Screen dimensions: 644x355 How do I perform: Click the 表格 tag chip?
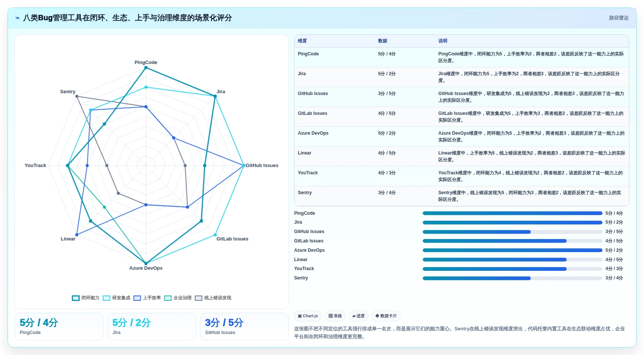coord(335,316)
